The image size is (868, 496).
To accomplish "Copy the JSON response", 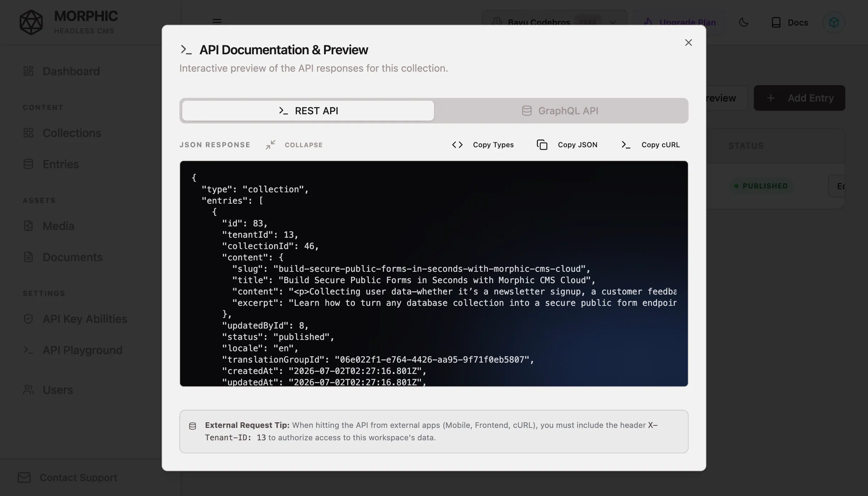I will [567, 145].
